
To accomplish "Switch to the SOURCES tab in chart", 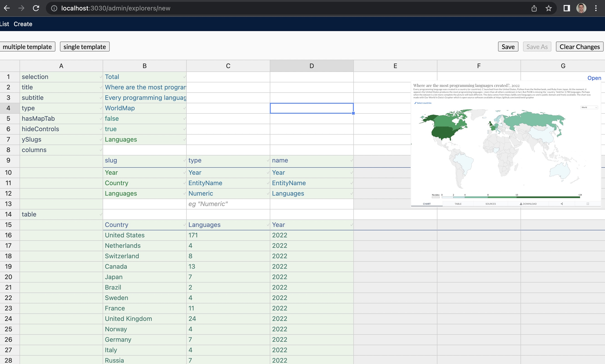I will coord(490,204).
